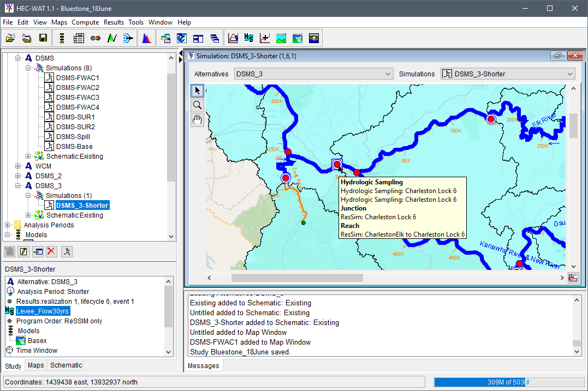Edit the simulation with the pencil icon
The height and width of the screenshot is (391, 588).
(23, 251)
